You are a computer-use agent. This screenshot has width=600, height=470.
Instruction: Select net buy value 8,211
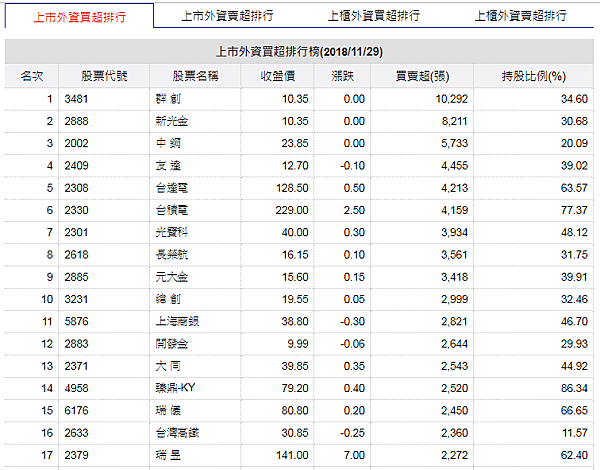pos(454,121)
